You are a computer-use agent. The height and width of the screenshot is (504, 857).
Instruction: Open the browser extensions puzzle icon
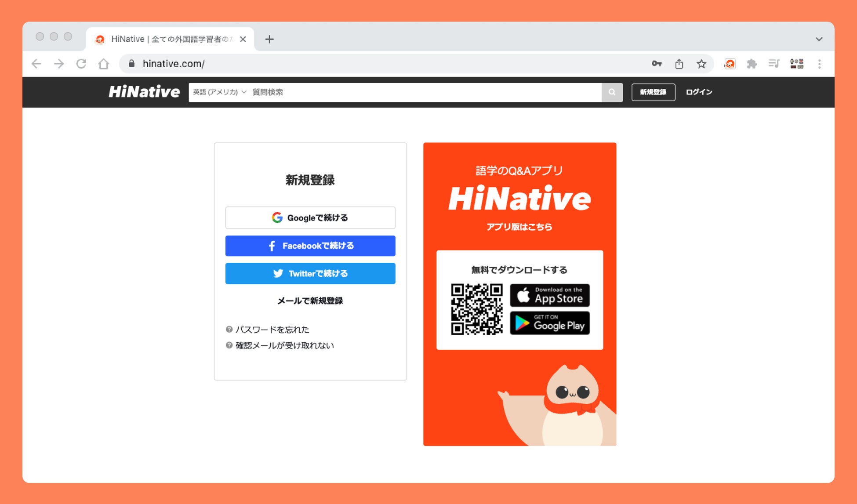click(x=752, y=64)
